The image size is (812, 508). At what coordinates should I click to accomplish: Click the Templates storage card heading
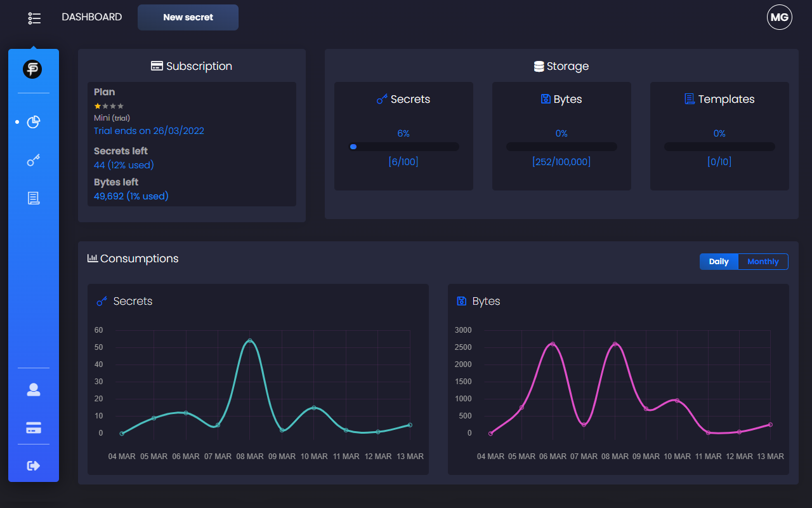point(719,99)
